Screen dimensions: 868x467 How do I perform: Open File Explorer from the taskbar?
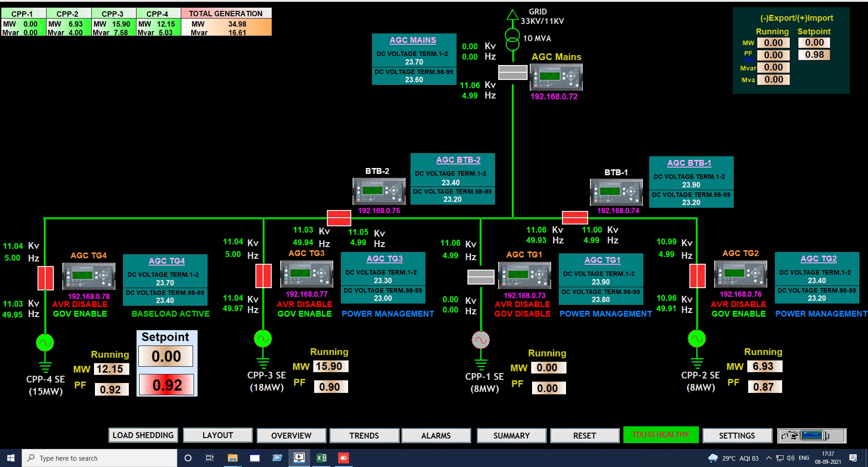[232, 458]
